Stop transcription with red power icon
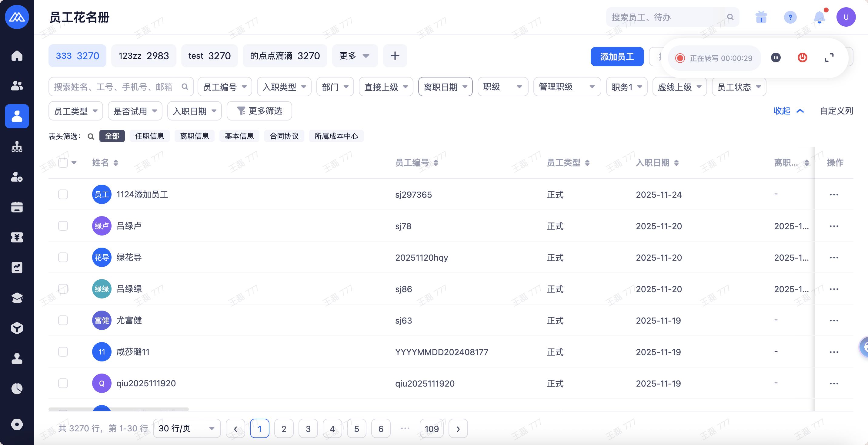The height and width of the screenshot is (445, 868). (802, 58)
